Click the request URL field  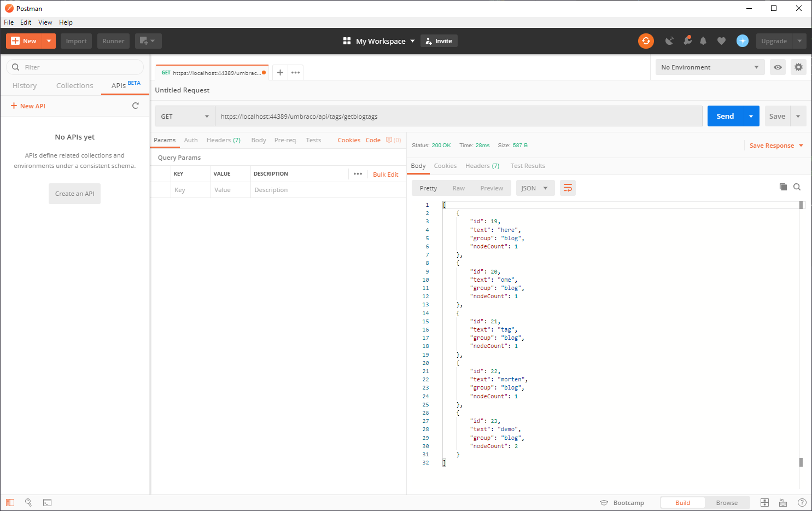point(458,117)
